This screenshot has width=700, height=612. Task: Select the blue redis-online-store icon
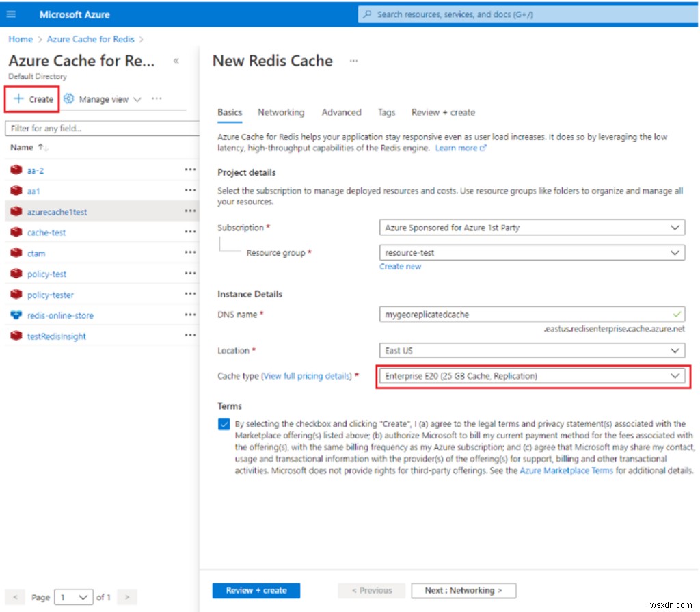tap(15, 315)
